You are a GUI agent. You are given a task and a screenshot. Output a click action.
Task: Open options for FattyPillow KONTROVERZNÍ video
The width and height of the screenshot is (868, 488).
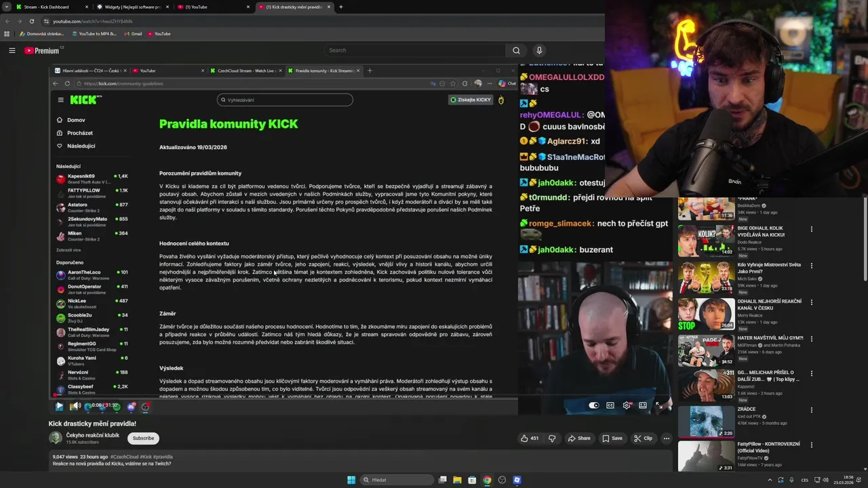point(811,445)
